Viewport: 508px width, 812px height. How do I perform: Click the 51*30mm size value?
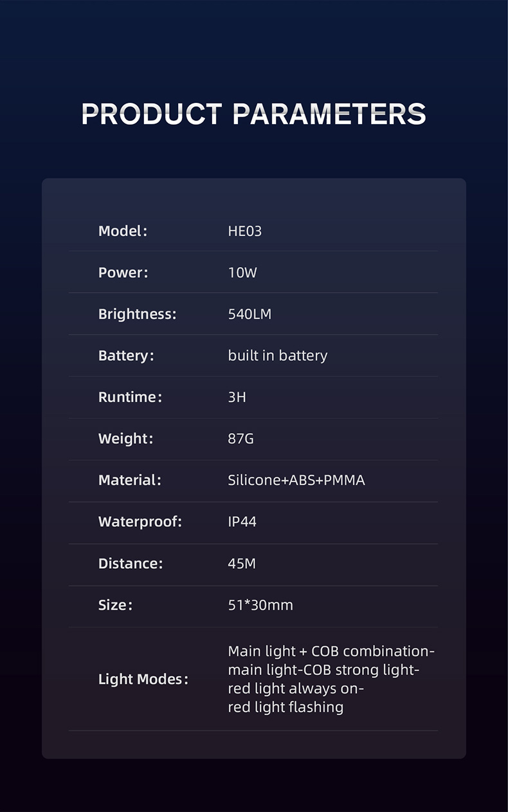coord(260,605)
